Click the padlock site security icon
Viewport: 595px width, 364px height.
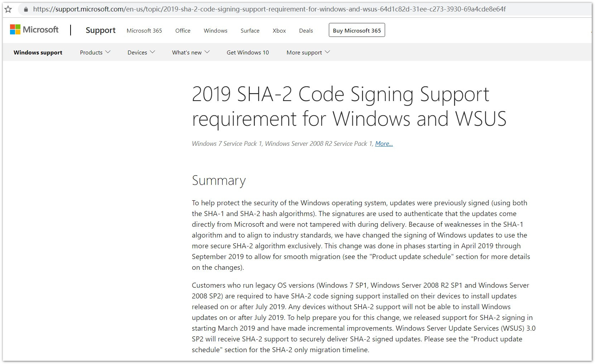[x=26, y=9]
